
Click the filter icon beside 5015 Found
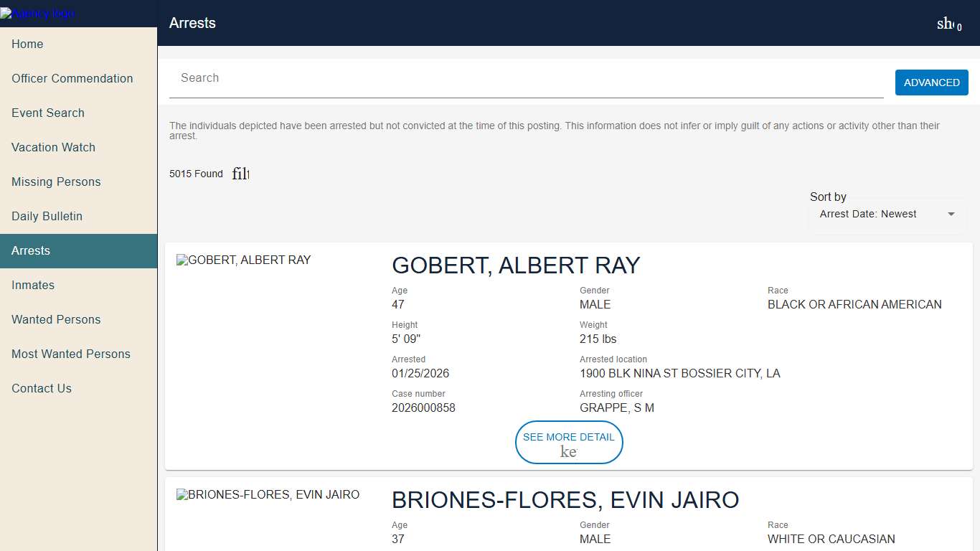click(x=240, y=174)
